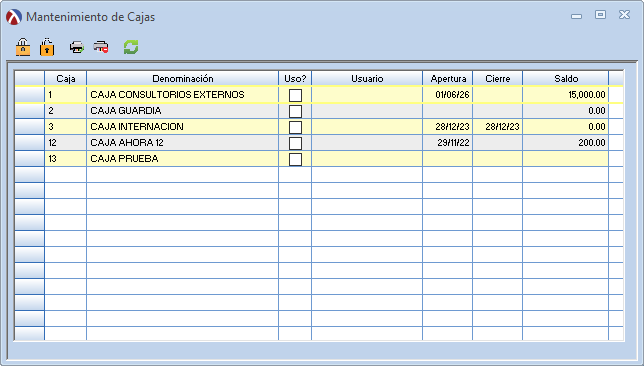Select the row header of CAJA CONSULTORIOS EXTERNOS
This screenshot has width=644, height=366.
pyautogui.click(x=30, y=94)
